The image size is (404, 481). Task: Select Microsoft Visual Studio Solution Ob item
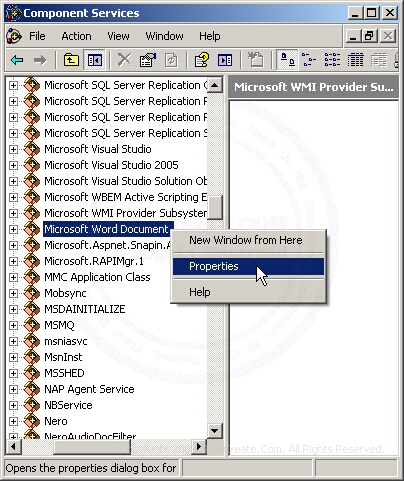click(125, 181)
